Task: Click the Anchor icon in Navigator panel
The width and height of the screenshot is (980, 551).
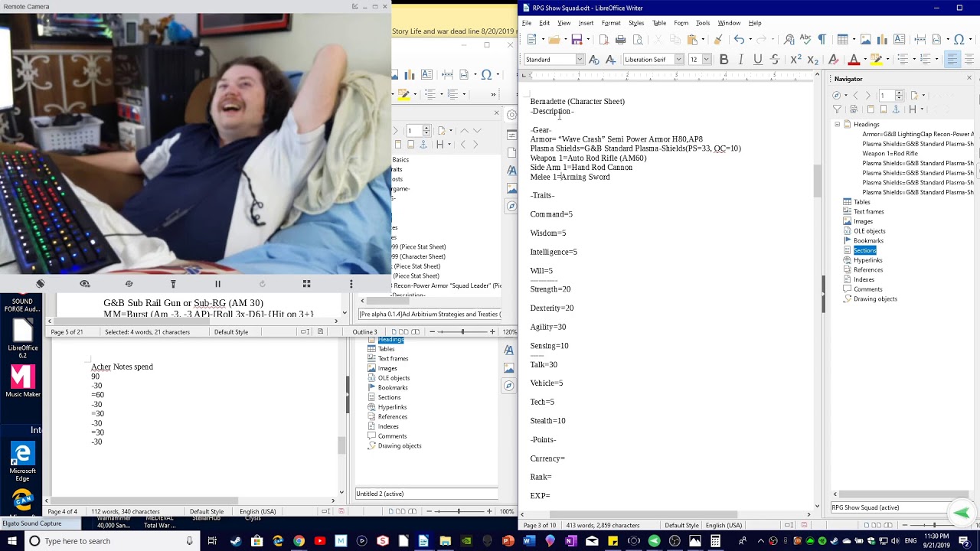Action: coord(896,109)
